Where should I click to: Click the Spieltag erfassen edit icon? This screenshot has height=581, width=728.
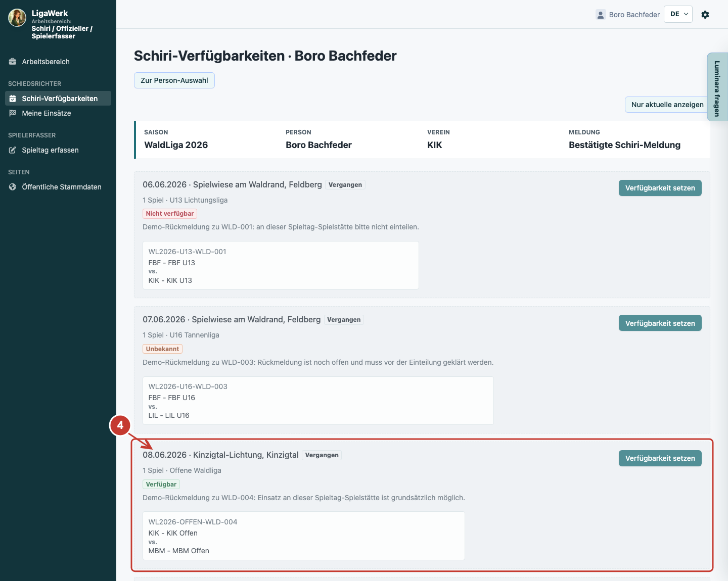tap(13, 150)
